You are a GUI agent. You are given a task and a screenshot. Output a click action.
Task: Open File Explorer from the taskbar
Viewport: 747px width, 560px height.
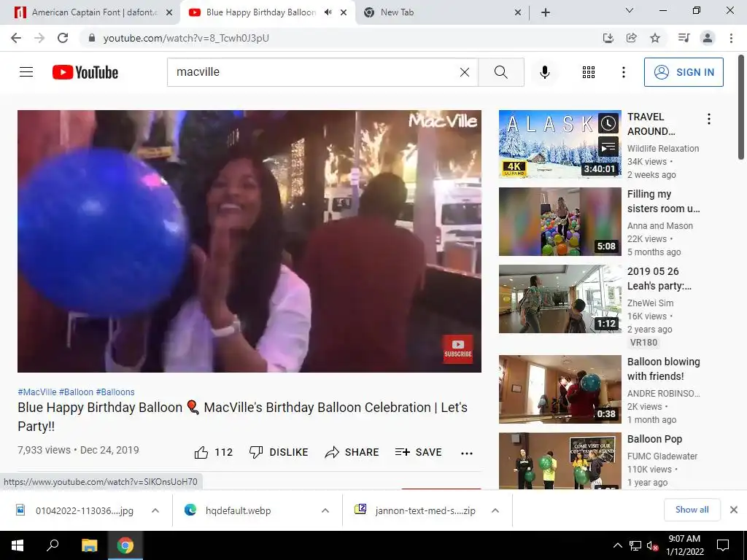click(89, 545)
